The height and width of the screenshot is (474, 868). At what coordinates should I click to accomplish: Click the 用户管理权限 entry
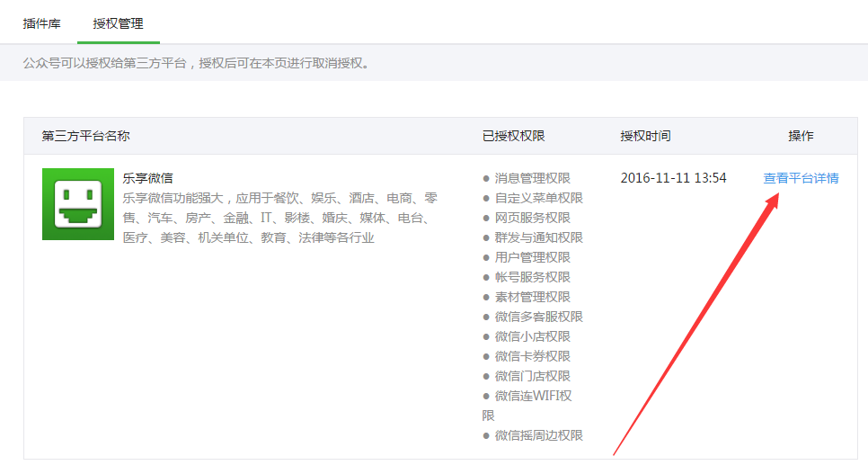coord(532,257)
